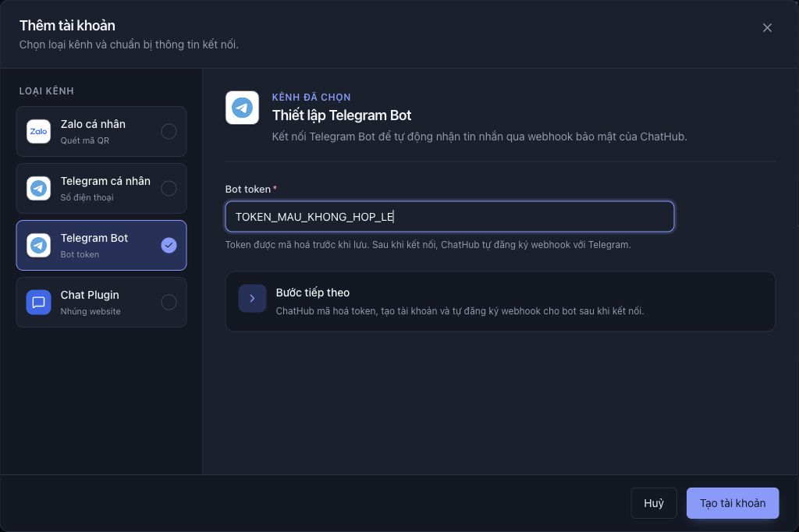Choose the Telegram cá nhân channel label

105,182
